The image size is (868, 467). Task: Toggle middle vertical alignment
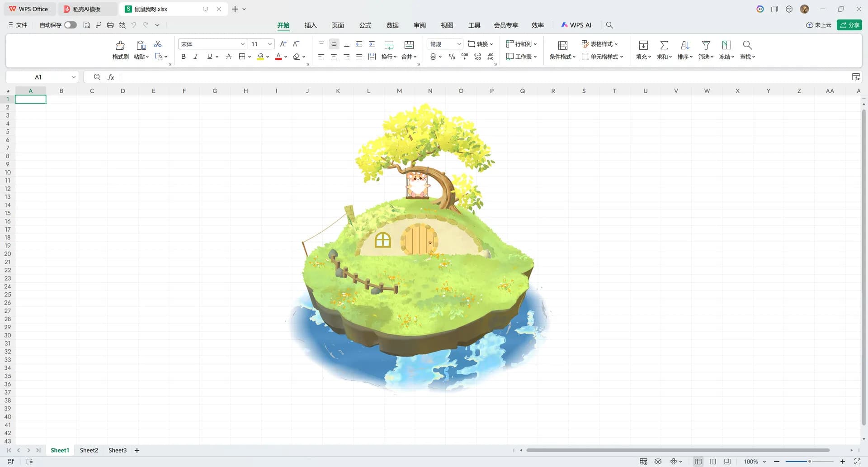pos(334,44)
